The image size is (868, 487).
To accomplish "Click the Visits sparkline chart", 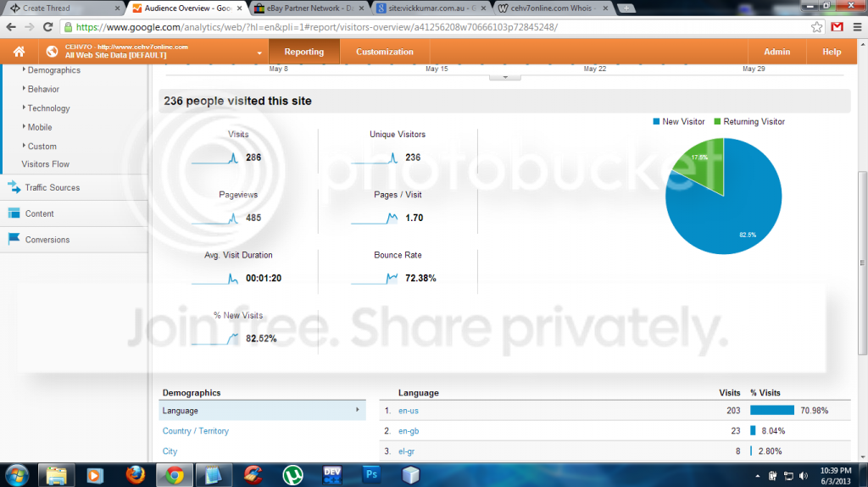I will [x=214, y=158].
